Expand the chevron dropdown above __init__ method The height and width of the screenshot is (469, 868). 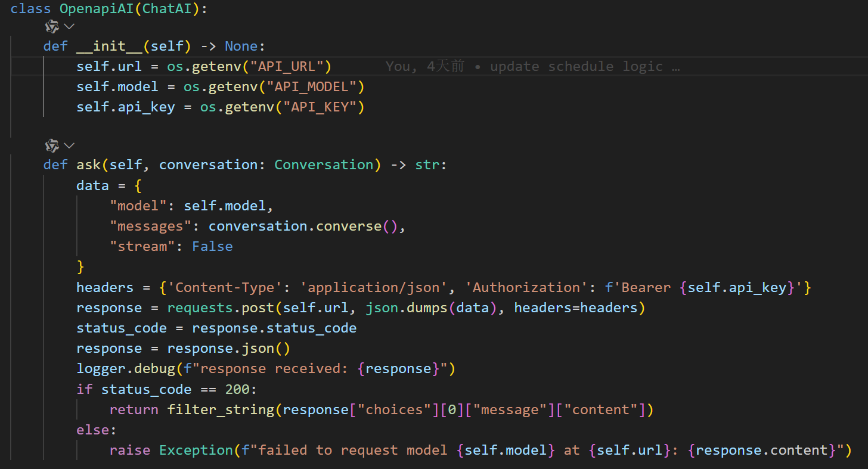tap(69, 26)
